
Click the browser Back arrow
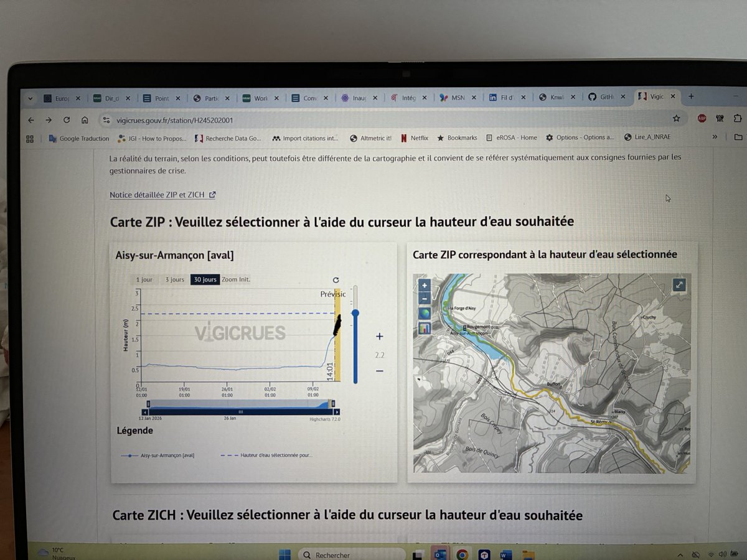coord(31,120)
